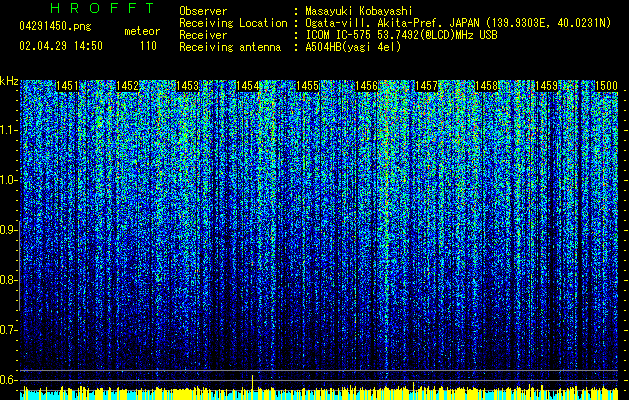Viewport: 629px width, 400px height.
Task: Click the 1458 time marker
Action: (x=487, y=86)
